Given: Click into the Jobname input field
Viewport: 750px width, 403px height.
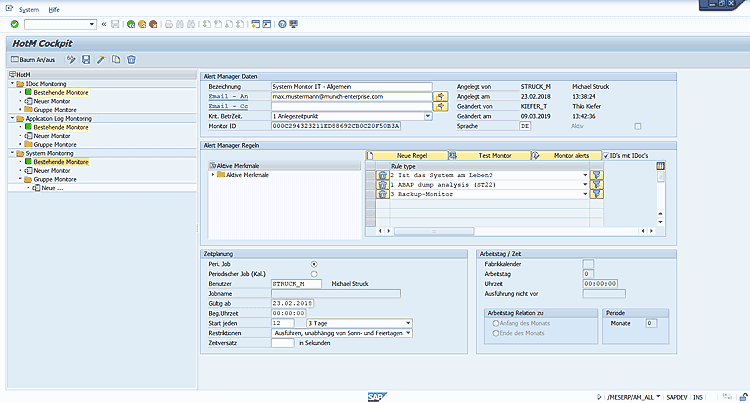Looking at the screenshot, I should coord(336,294).
